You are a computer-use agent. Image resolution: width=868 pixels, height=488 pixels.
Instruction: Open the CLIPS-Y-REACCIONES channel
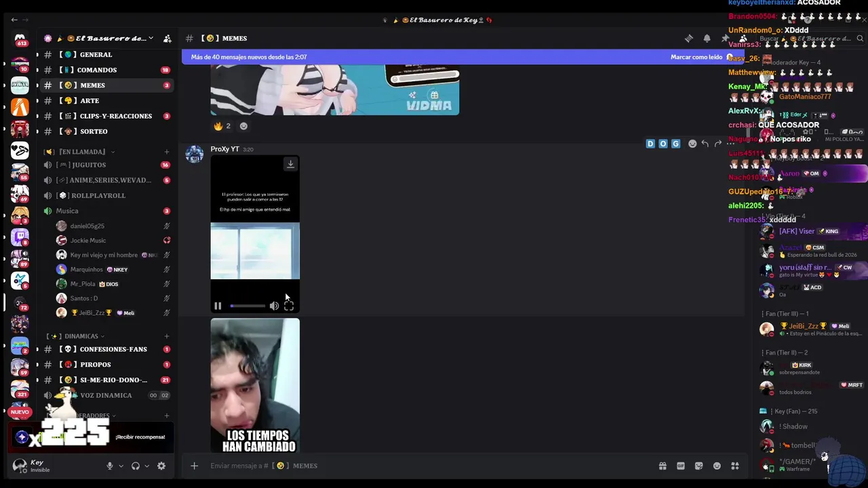coord(106,116)
